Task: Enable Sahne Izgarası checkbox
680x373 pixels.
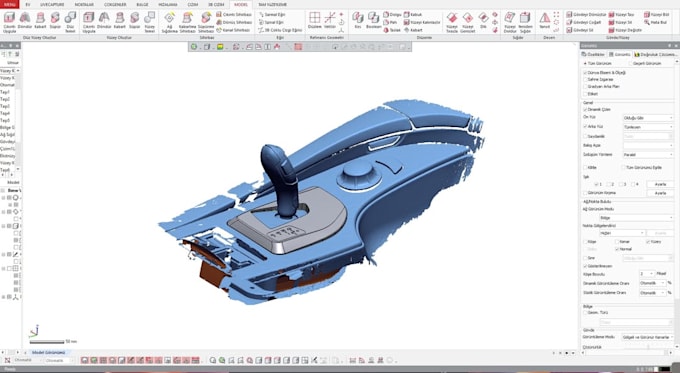Action: coord(585,80)
